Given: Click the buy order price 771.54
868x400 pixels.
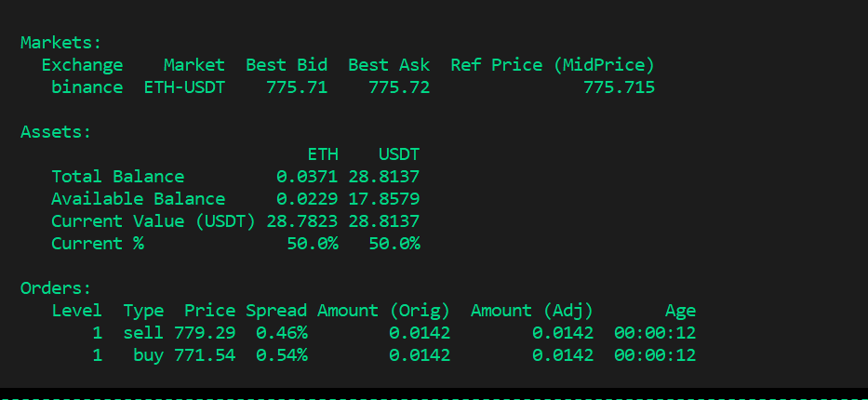Looking at the screenshot, I should point(205,355).
